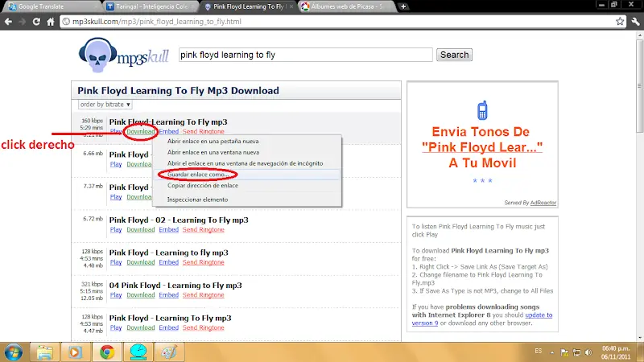Show hidden tray icons arrow
The width and height of the screenshot is (644, 362).
[x=551, y=352]
